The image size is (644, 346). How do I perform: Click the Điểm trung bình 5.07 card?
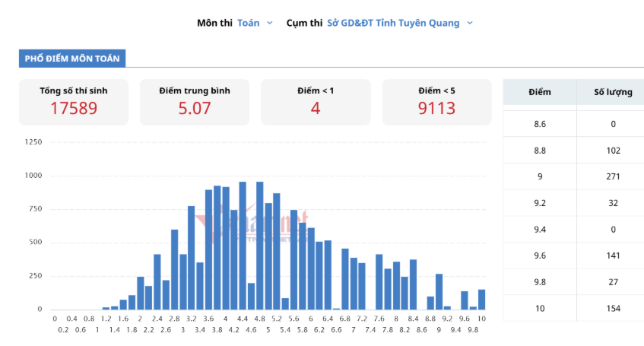point(195,102)
